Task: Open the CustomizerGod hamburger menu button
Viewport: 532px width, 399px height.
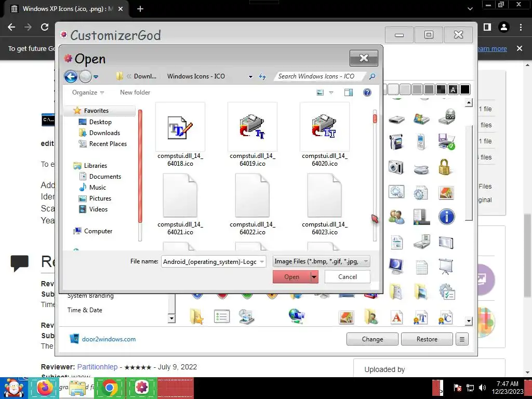Action: click(462, 339)
